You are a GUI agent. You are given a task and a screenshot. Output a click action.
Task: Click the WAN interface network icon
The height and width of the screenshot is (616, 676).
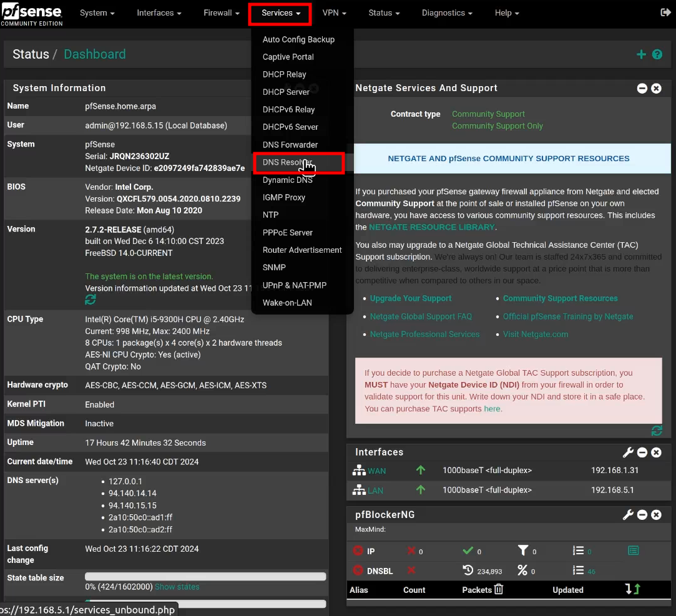[x=359, y=471]
